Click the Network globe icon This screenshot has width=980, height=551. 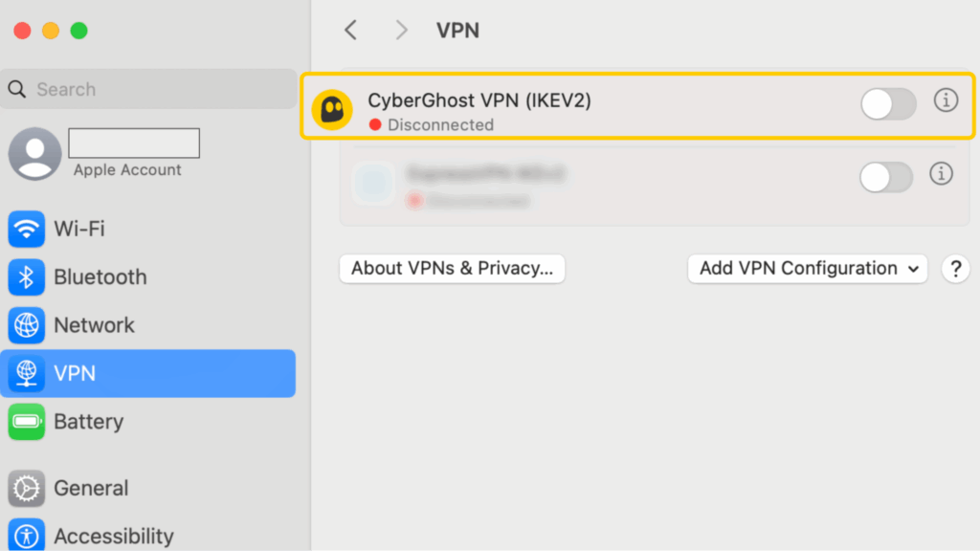tap(27, 325)
